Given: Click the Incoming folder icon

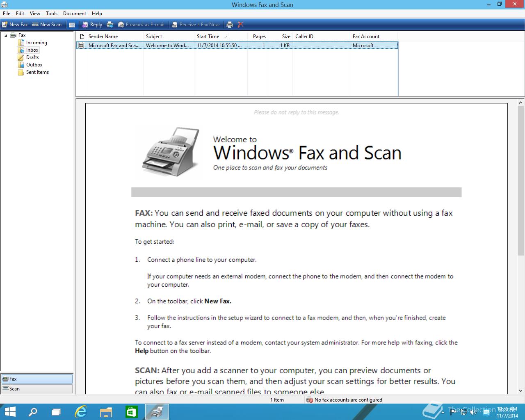Looking at the screenshot, I should pyautogui.click(x=21, y=43).
